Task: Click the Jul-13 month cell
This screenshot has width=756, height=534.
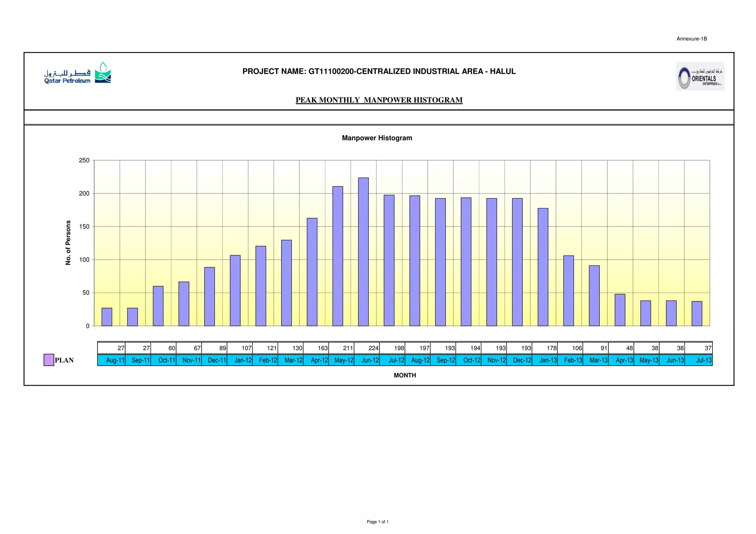Action: coord(698,360)
